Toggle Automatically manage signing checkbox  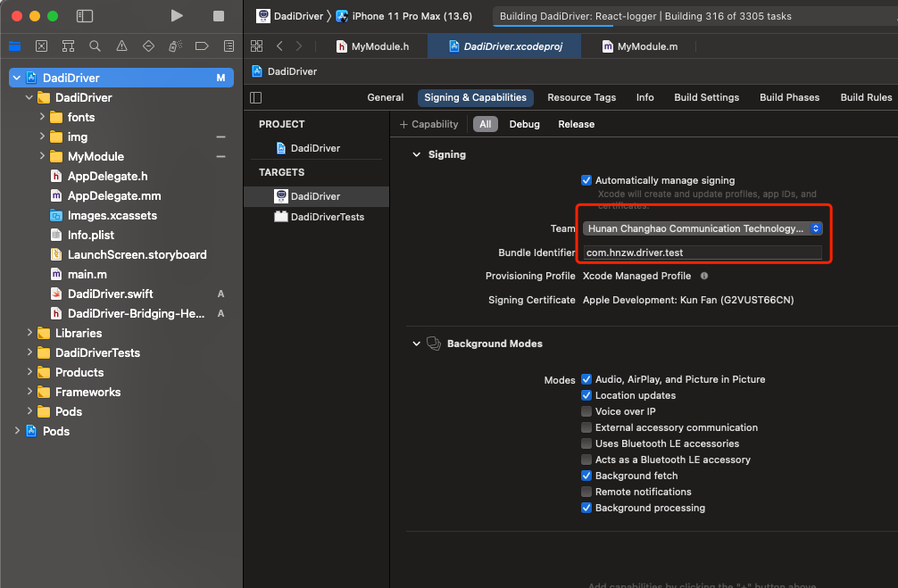(586, 180)
